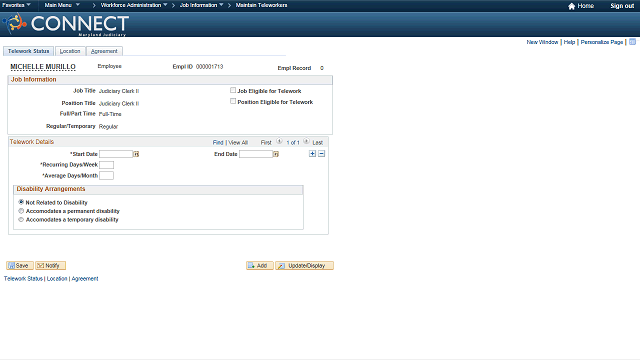The image size is (640, 360).
Task: Switch to Location tab
Action: 70,51
